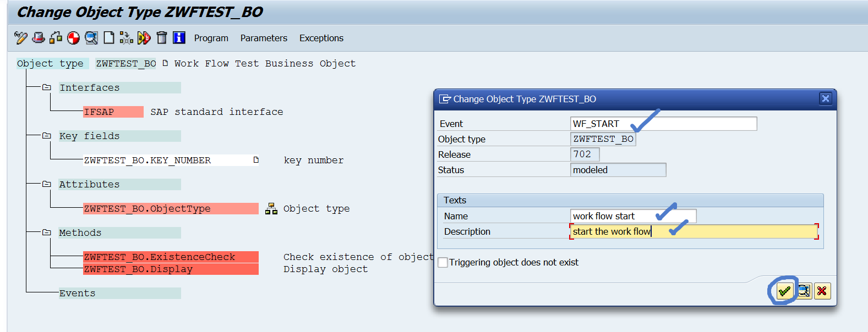Image resolution: width=868 pixels, height=332 pixels.
Task: Click the Event input field with WF_START
Action: 663,124
